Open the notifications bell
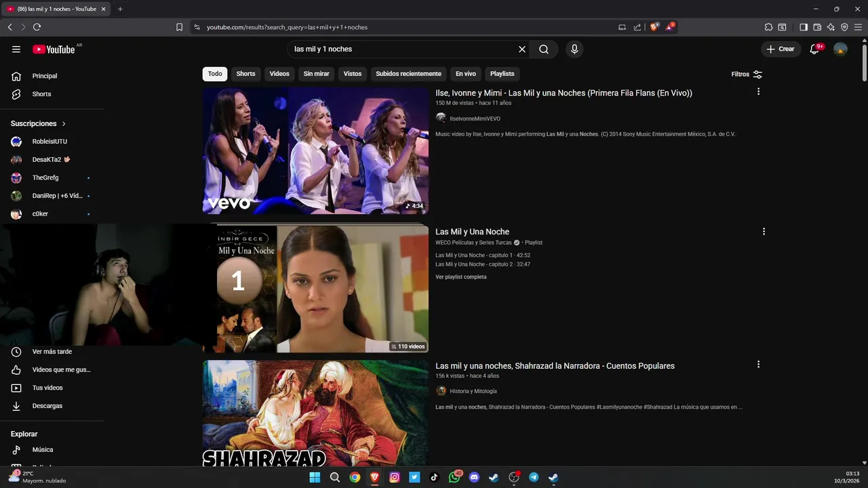The image size is (868, 488). point(815,49)
